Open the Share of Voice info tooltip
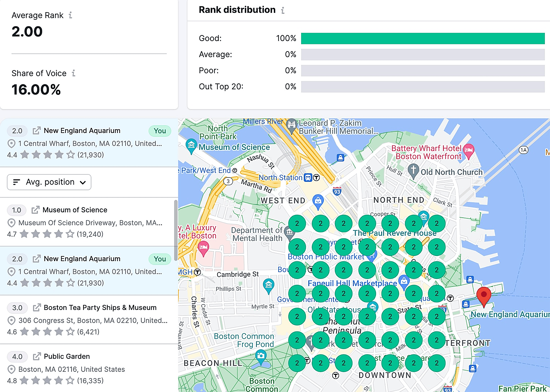The height and width of the screenshot is (392, 550). (x=74, y=73)
